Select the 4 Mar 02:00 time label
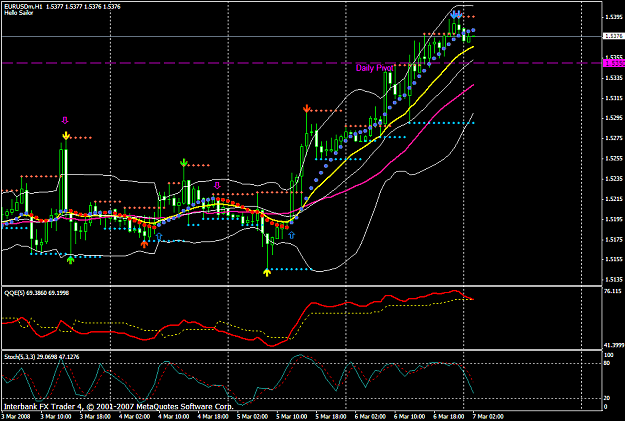The height and width of the screenshot is (421, 625). [134, 417]
